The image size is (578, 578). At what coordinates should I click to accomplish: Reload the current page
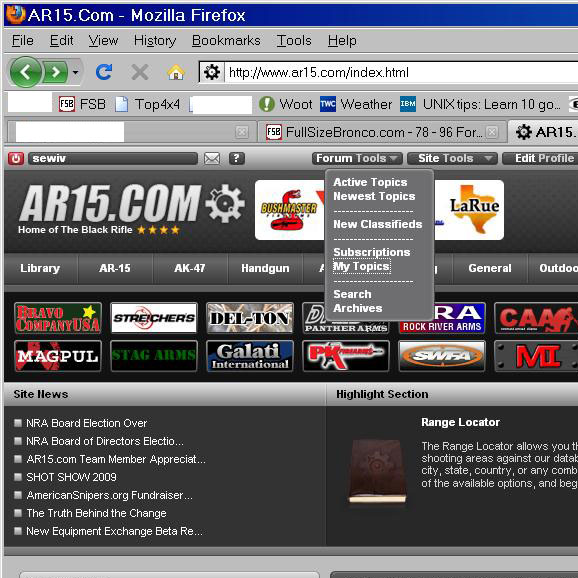pos(104,72)
